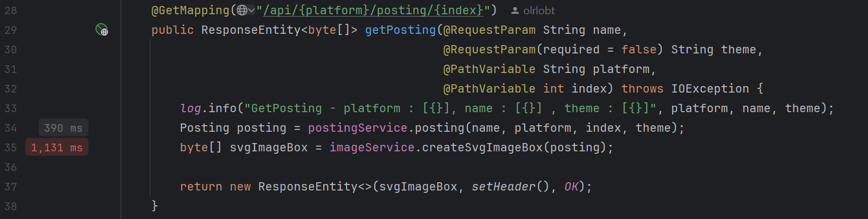Image resolution: width=868 pixels, height=219 pixels.
Task: Click the author hint olrlobt
Action: pyautogui.click(x=533, y=11)
